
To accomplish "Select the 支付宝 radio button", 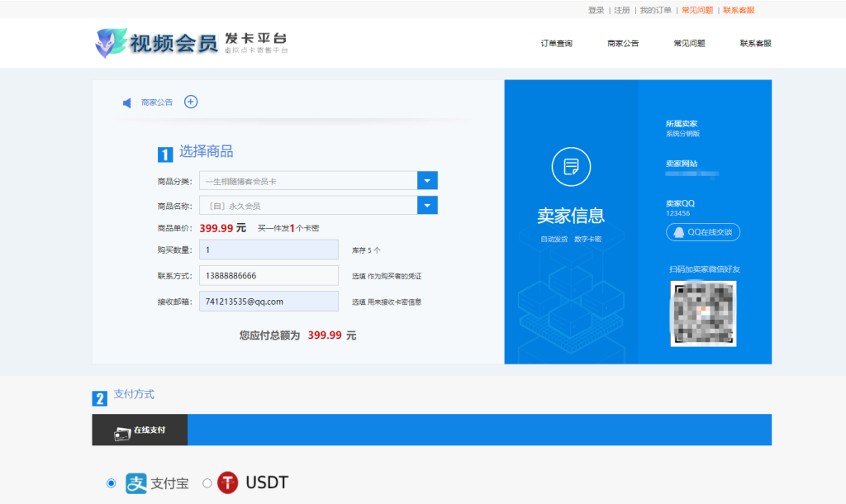I will click(x=112, y=483).
